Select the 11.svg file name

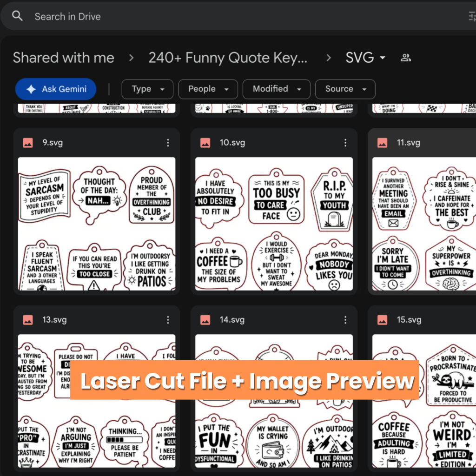(408, 143)
